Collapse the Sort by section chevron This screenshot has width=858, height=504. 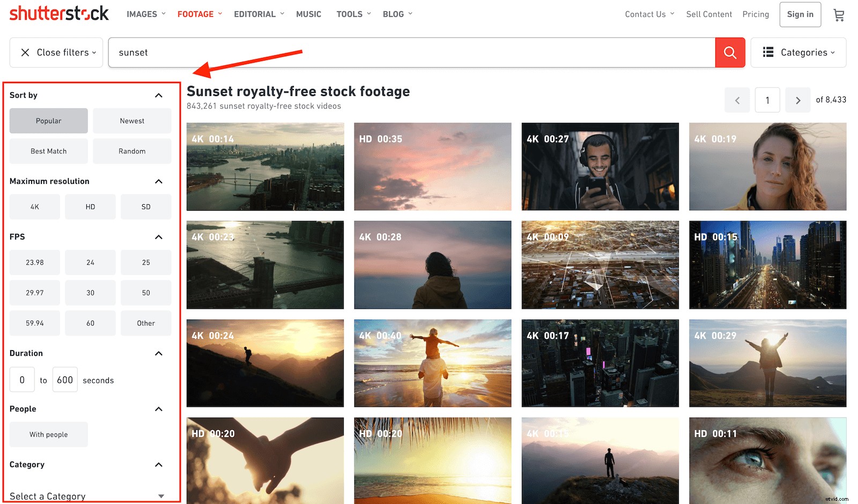159,95
